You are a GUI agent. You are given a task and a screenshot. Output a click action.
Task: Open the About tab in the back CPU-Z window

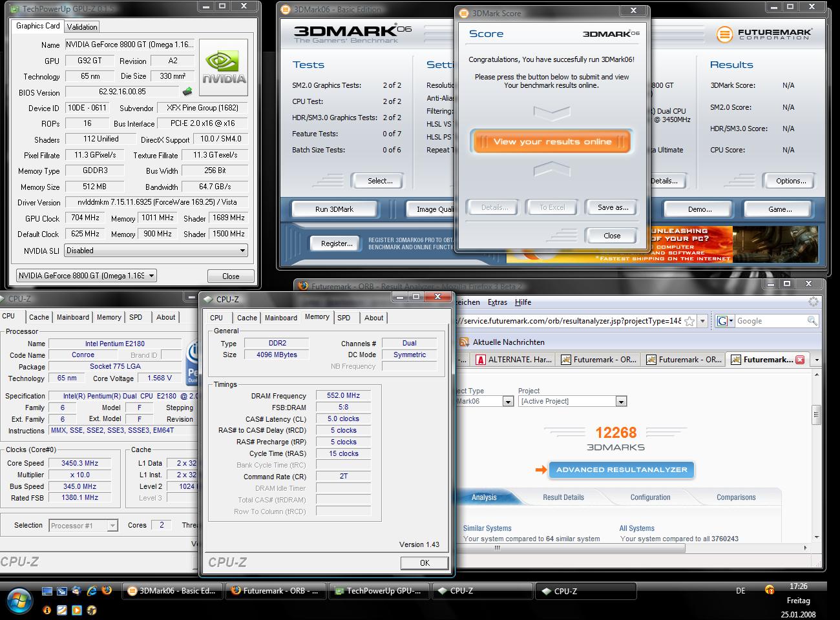tap(165, 317)
